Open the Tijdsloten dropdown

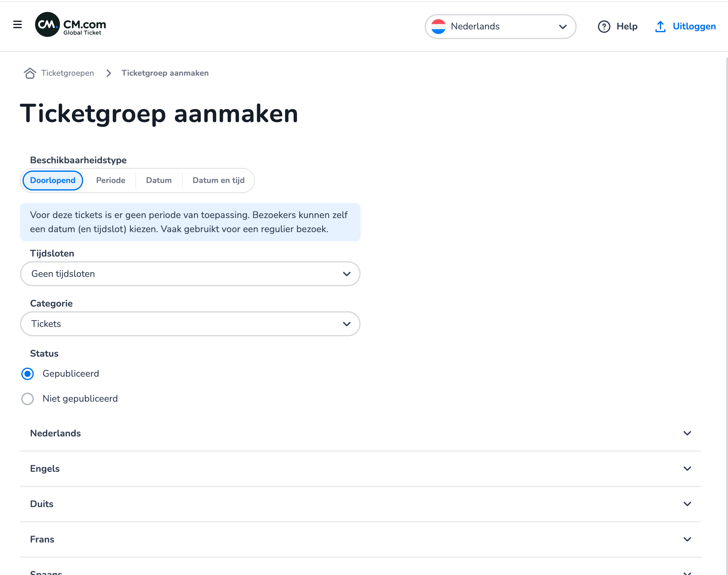(x=190, y=274)
